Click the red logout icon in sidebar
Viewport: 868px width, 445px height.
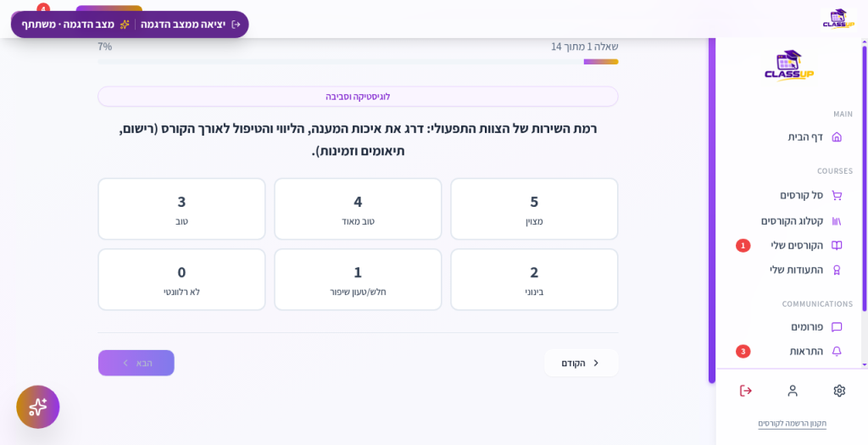point(746,391)
